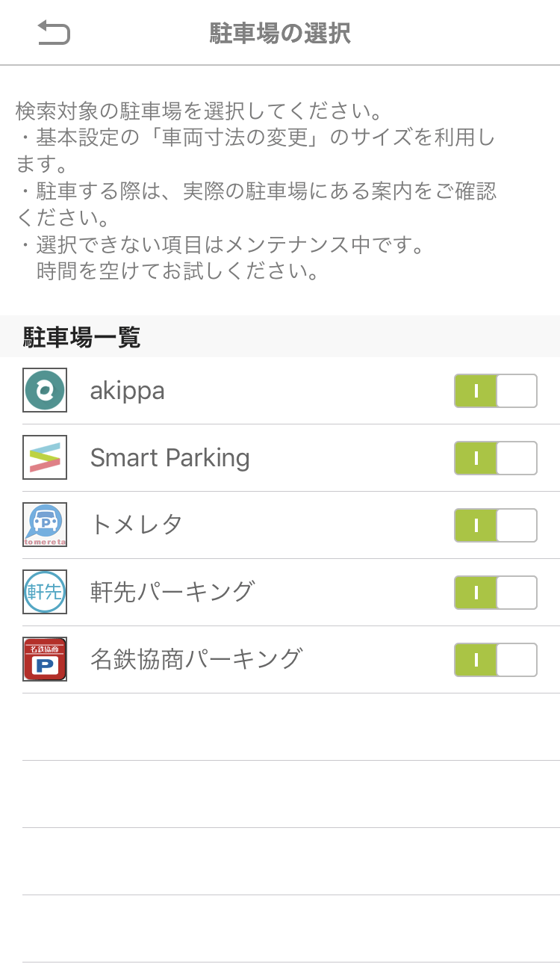Toggle the akippa parking switch
The width and height of the screenshot is (560, 967).
(495, 391)
